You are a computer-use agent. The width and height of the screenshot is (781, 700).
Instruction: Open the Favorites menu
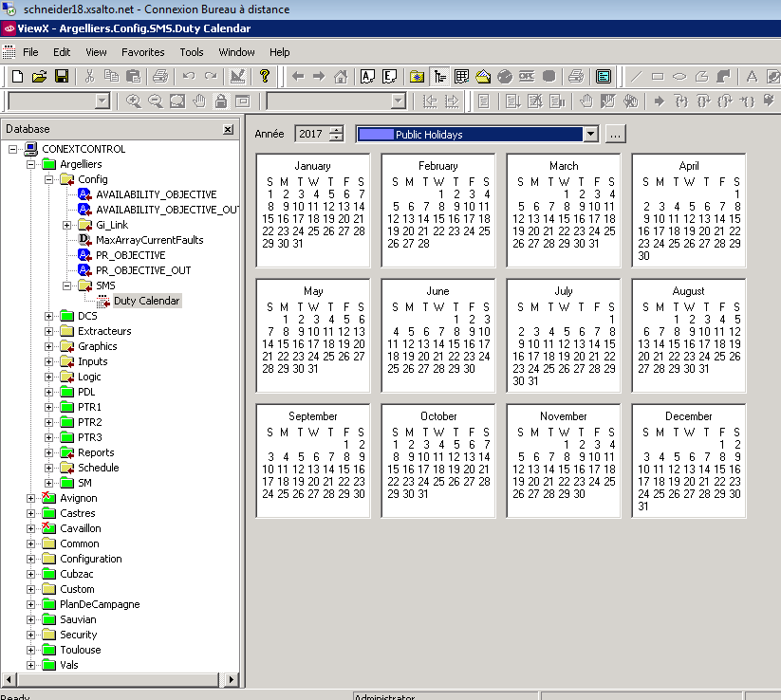click(142, 52)
